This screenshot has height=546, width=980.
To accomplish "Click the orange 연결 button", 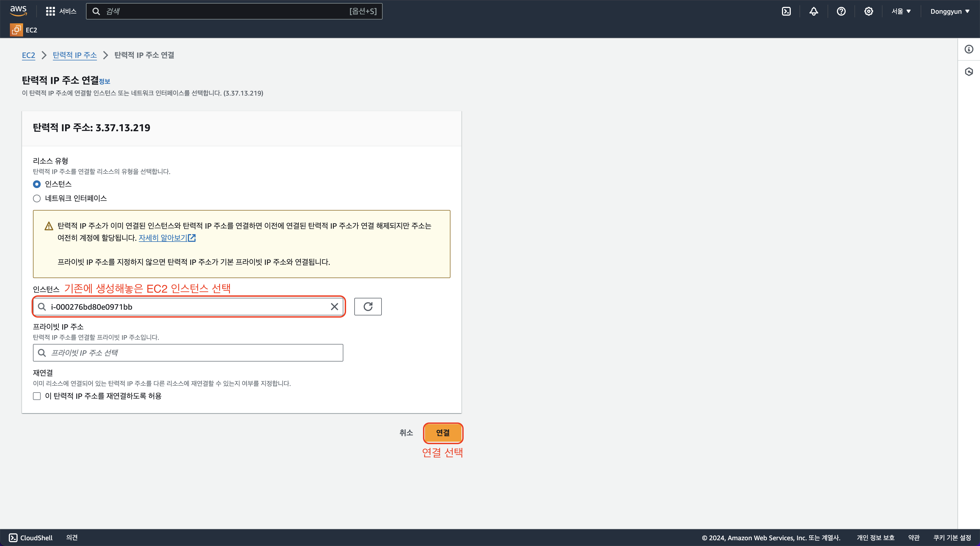I will [x=442, y=433].
